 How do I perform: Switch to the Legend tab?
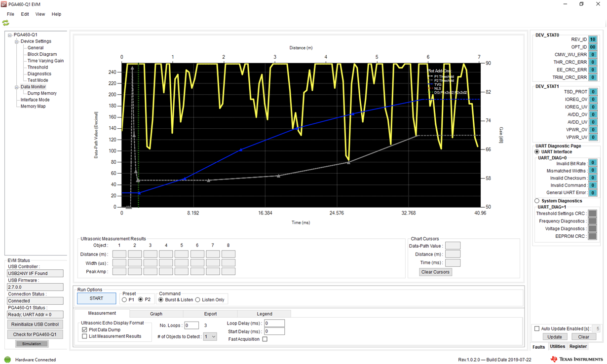pyautogui.click(x=265, y=314)
